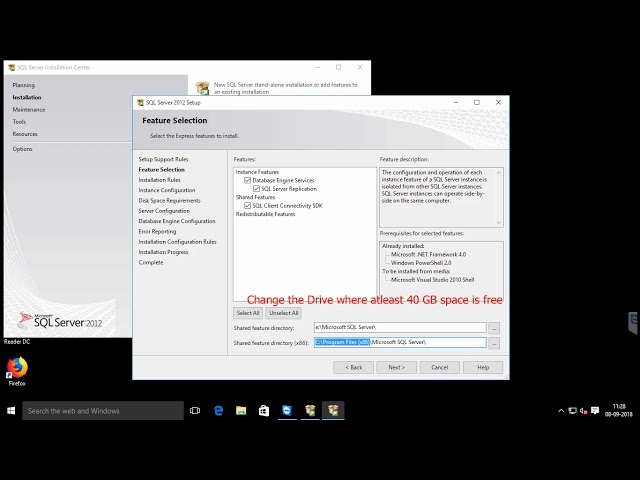
Task: Open Firefox desktop shortcut
Action: point(17,371)
